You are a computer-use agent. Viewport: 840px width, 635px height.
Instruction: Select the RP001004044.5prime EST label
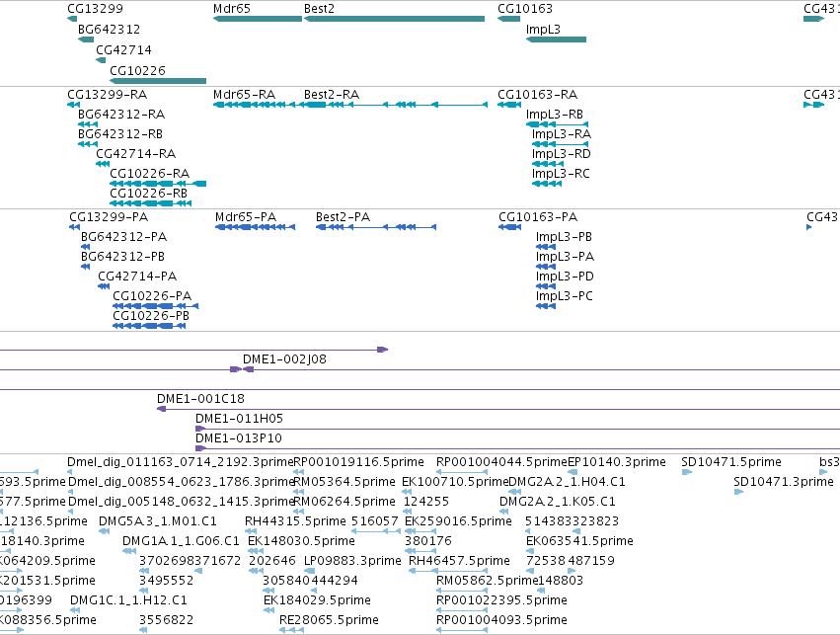click(x=501, y=462)
